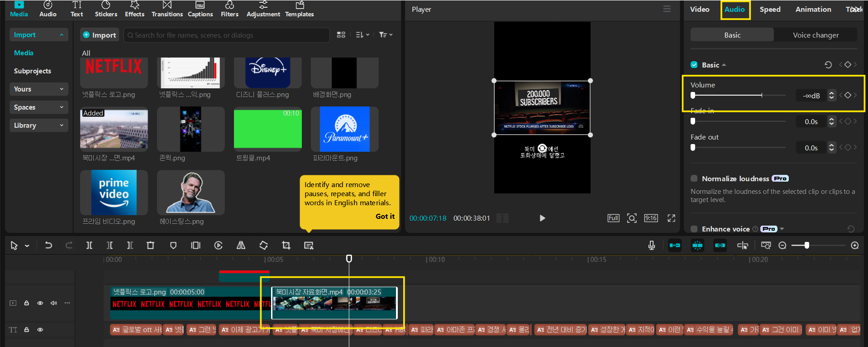Open the Captions panel
868x347 pixels.
(x=200, y=9)
